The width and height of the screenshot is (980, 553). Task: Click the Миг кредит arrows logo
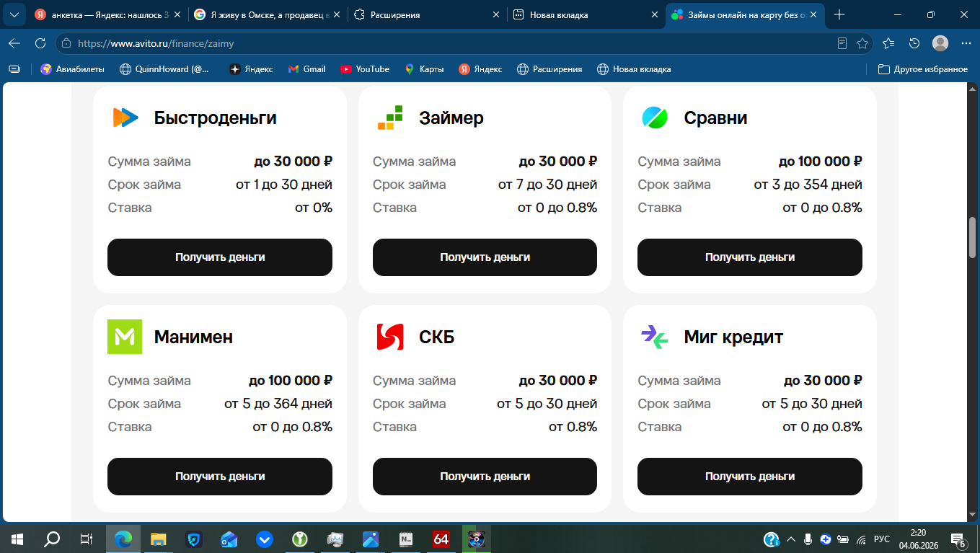tap(655, 337)
